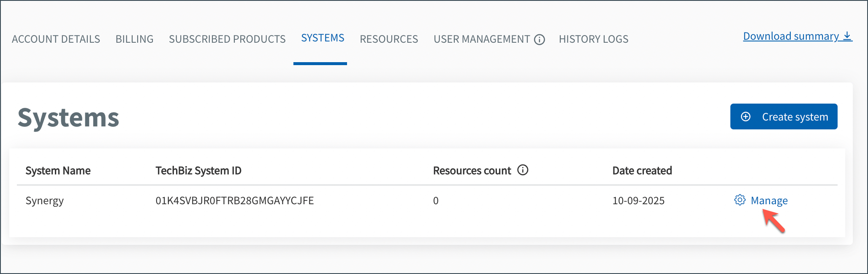Click the Manage link for Synergy
The width and height of the screenshot is (868, 274).
point(769,200)
